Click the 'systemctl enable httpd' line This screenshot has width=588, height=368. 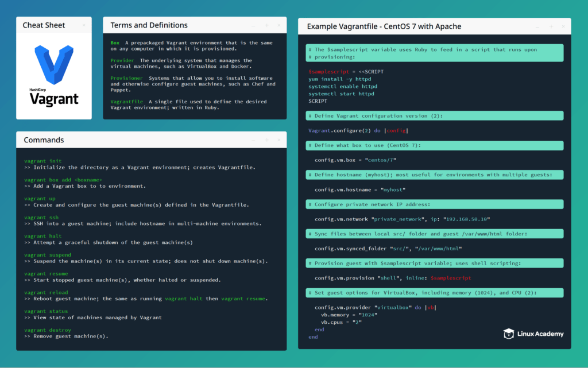(x=343, y=86)
